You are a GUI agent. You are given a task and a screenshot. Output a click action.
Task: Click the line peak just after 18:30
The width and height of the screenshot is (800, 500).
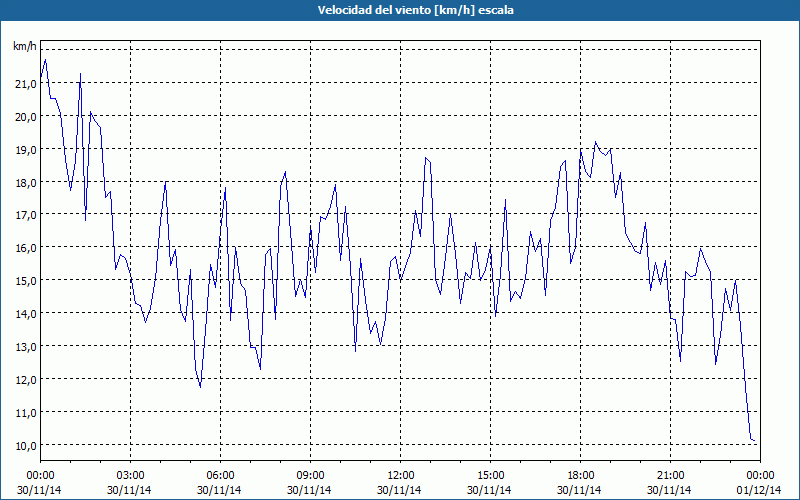tap(595, 142)
